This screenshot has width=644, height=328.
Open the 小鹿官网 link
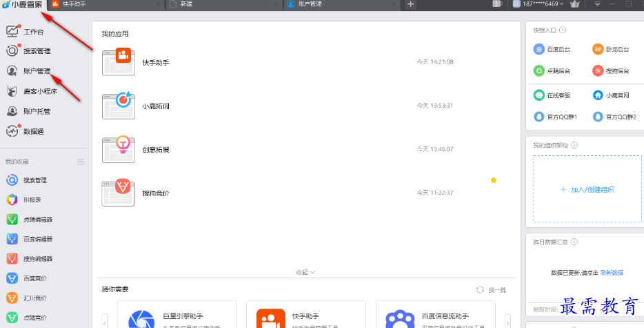(x=611, y=95)
